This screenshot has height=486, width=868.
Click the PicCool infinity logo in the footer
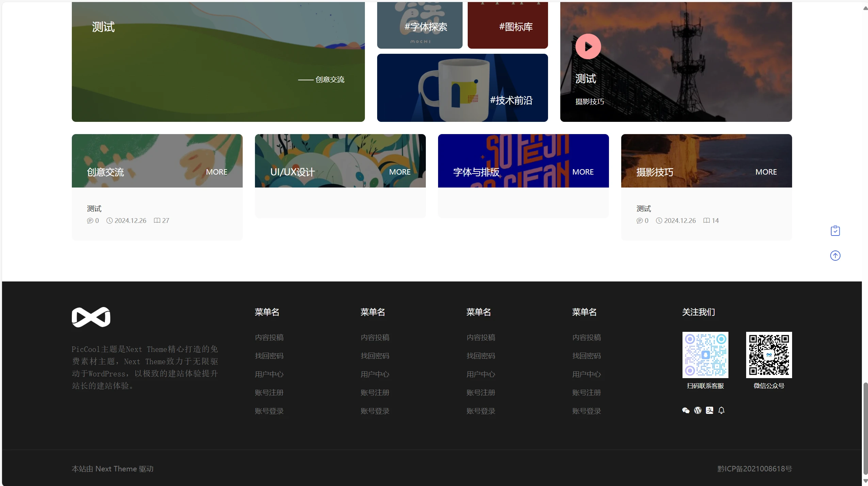coord(91,317)
